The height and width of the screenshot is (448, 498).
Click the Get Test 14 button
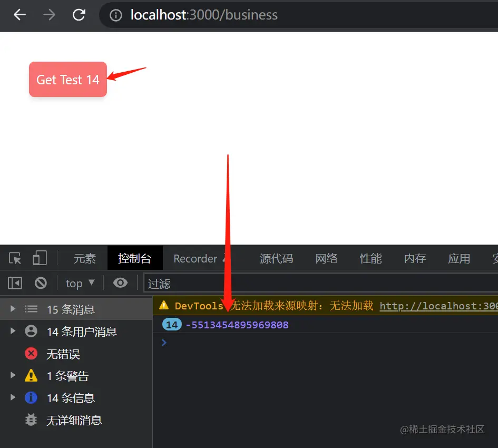pyautogui.click(x=67, y=79)
